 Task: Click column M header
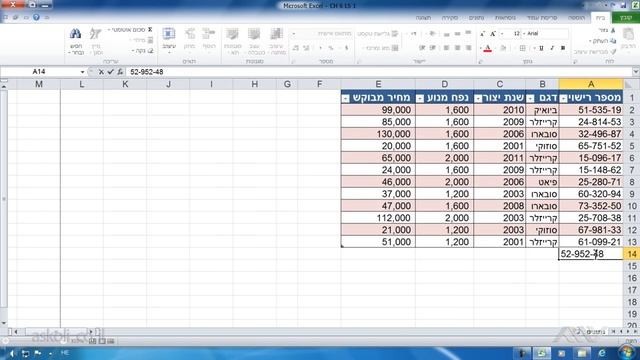(39, 84)
